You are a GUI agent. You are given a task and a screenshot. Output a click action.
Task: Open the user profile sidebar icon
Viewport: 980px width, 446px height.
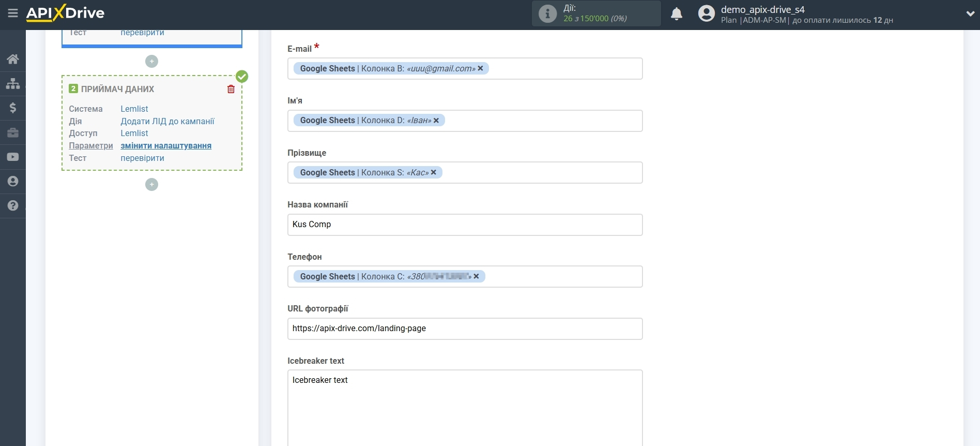pyautogui.click(x=13, y=181)
